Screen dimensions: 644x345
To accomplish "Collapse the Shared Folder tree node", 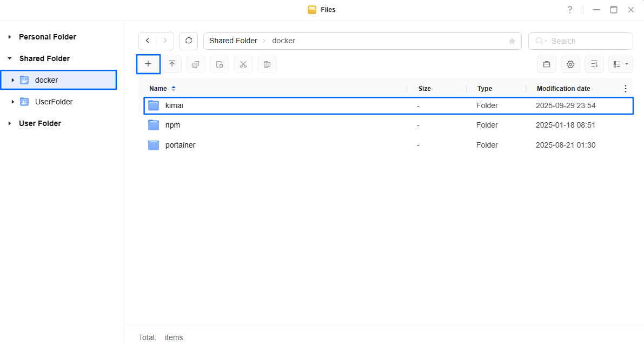I will (x=10, y=58).
